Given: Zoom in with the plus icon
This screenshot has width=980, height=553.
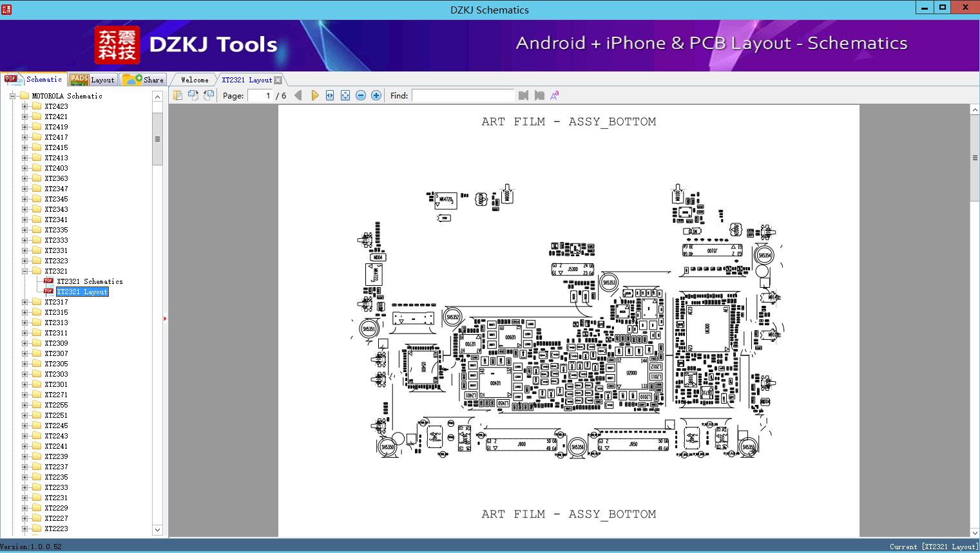Looking at the screenshot, I should [x=376, y=95].
